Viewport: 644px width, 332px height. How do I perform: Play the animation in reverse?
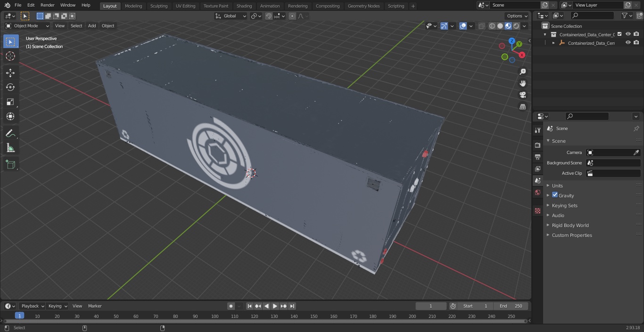click(x=267, y=306)
